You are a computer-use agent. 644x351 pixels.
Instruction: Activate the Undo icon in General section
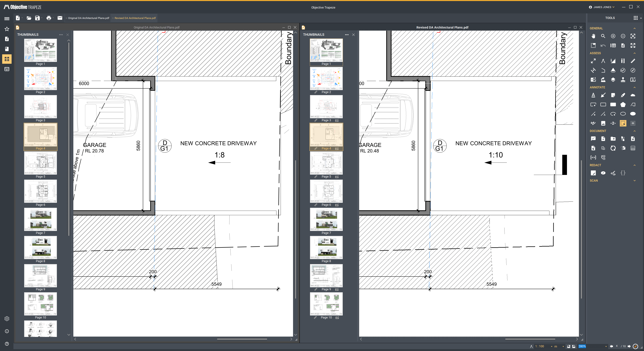coord(603,45)
